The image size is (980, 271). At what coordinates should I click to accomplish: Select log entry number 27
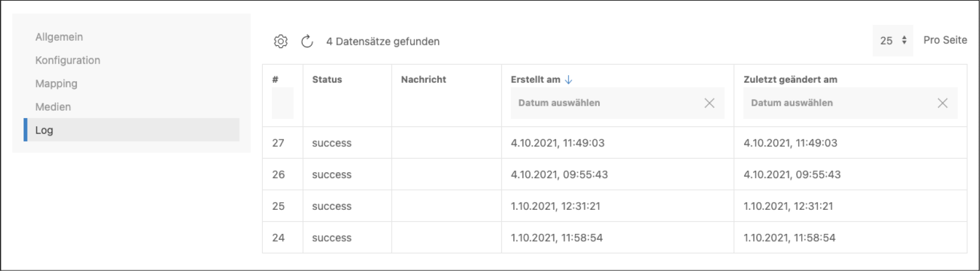tap(279, 143)
